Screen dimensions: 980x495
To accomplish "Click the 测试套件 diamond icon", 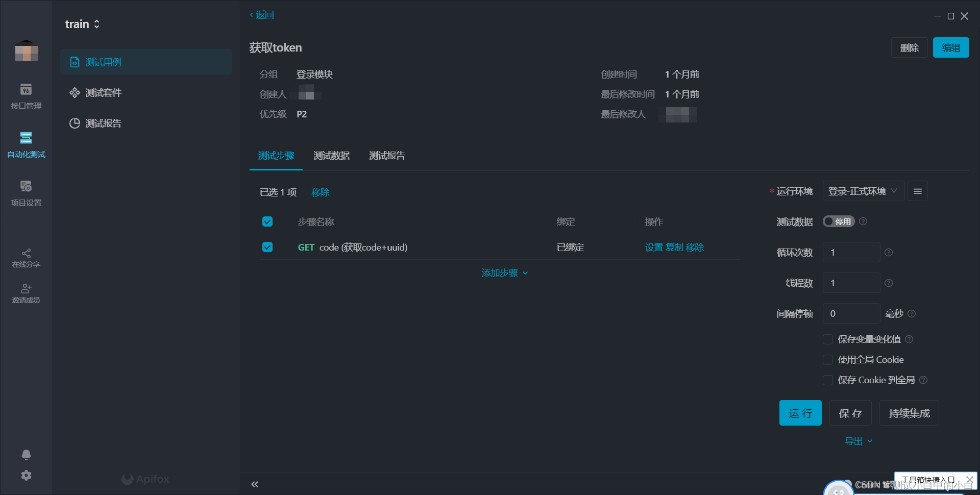I will tap(75, 93).
